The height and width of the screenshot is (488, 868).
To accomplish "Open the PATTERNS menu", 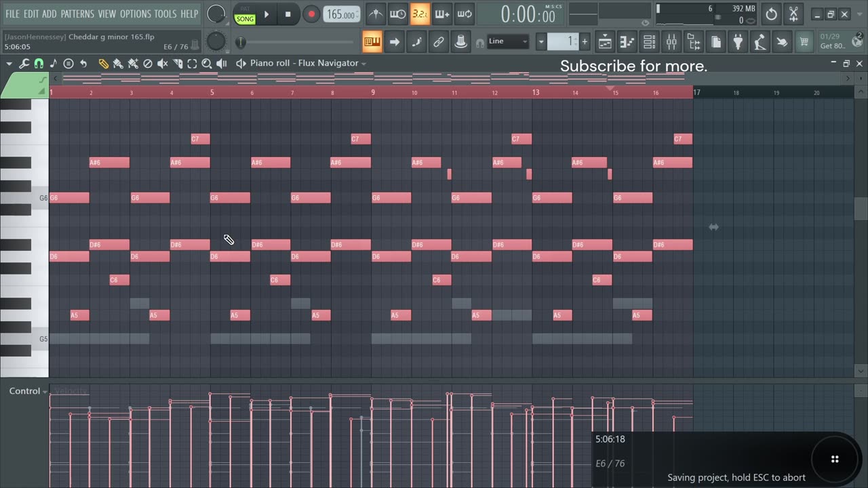I will click(x=77, y=14).
